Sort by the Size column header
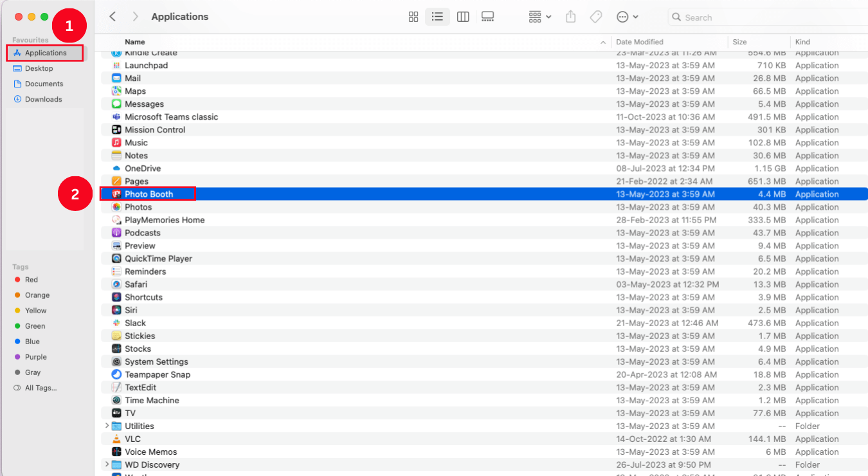 click(739, 42)
